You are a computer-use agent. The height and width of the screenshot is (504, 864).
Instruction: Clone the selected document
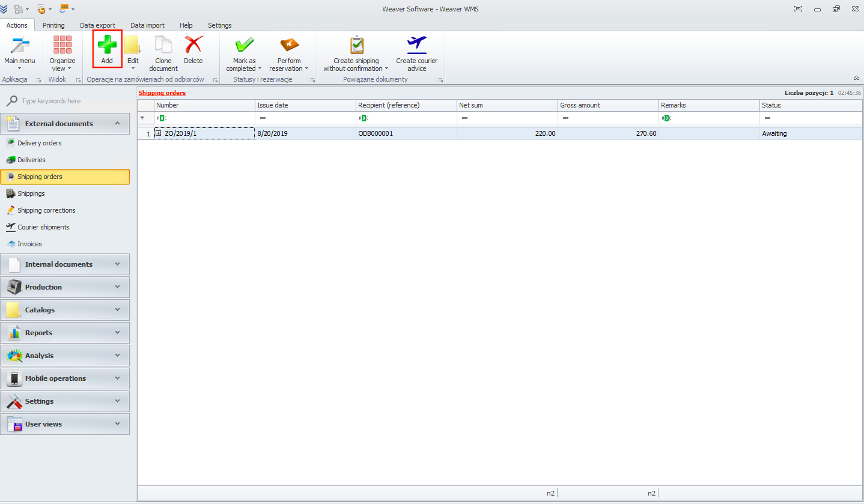tap(163, 53)
